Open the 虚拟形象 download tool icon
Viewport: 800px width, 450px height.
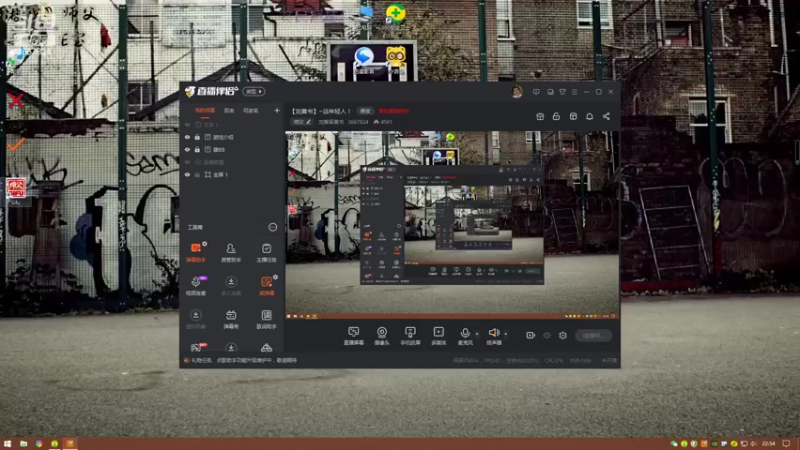pos(196,318)
